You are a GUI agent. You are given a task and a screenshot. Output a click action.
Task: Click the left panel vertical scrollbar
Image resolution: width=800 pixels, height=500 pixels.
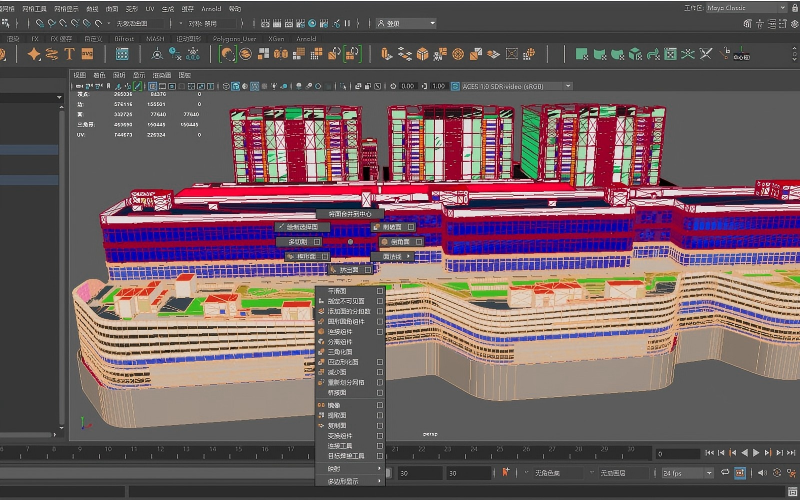[62, 265]
